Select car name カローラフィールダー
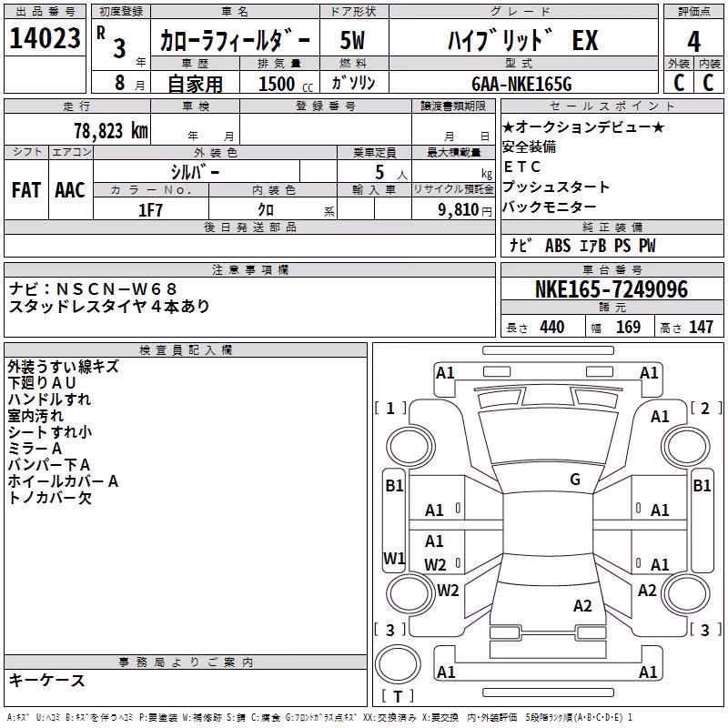This screenshot has height=728, width=728. tap(235, 41)
